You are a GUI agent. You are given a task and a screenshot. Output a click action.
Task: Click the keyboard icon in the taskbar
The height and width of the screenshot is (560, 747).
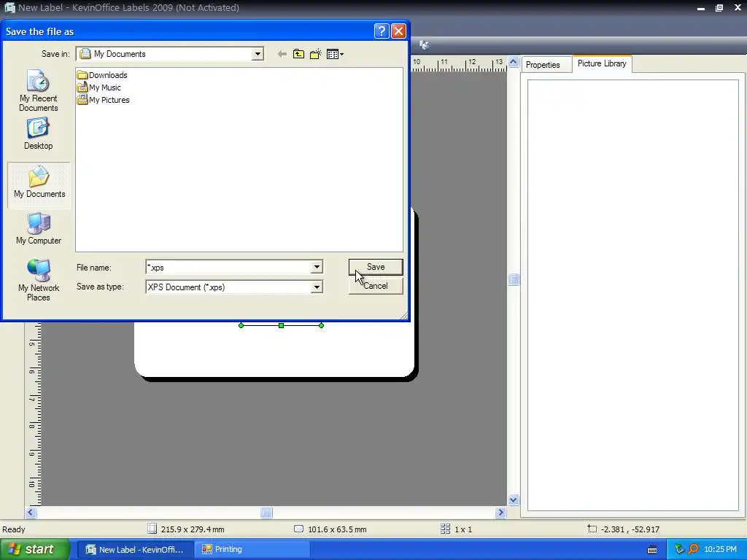pyautogui.click(x=652, y=550)
